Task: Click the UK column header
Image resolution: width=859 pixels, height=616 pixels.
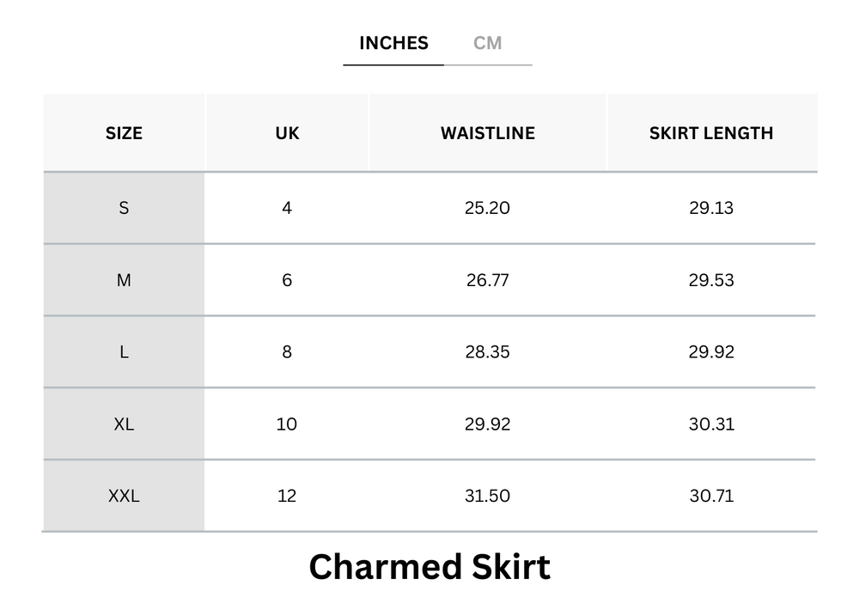Action: pos(287,132)
